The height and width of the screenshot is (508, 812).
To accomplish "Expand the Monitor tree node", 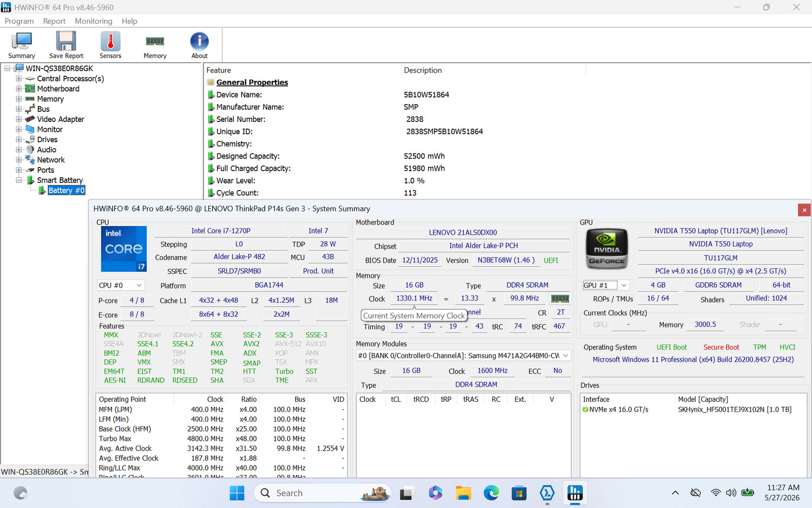I will [x=19, y=130].
